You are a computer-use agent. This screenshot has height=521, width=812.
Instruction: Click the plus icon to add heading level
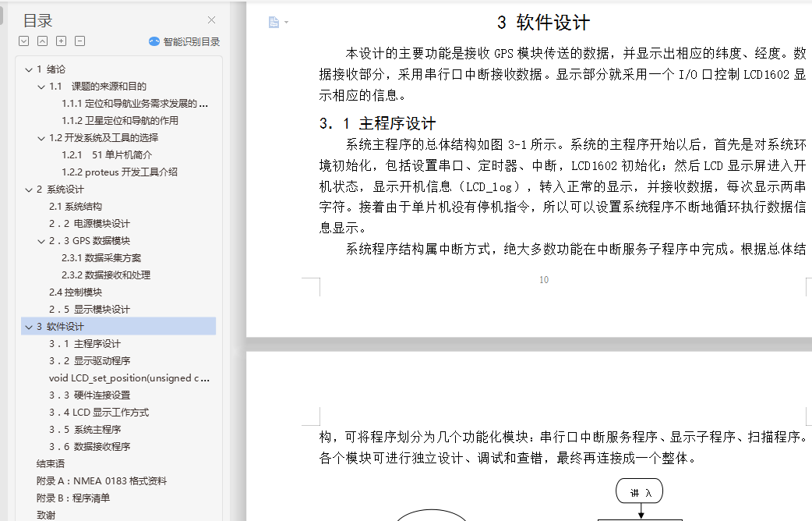[x=61, y=41]
